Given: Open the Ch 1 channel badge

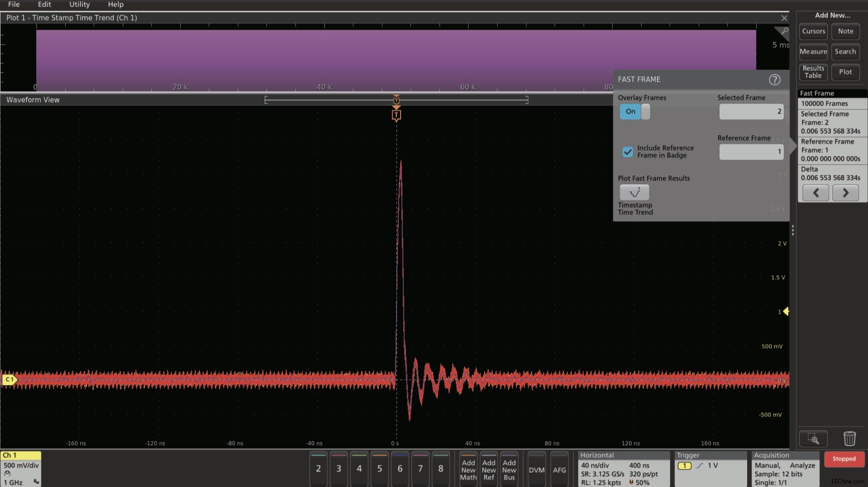Looking at the screenshot, I should pos(21,468).
